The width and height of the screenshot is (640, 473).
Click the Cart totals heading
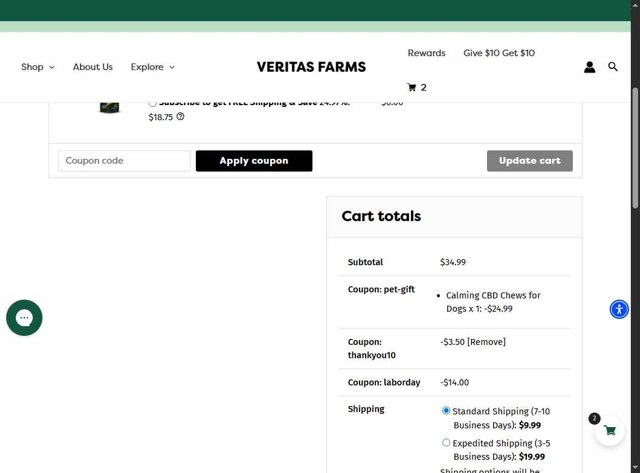pos(381,216)
